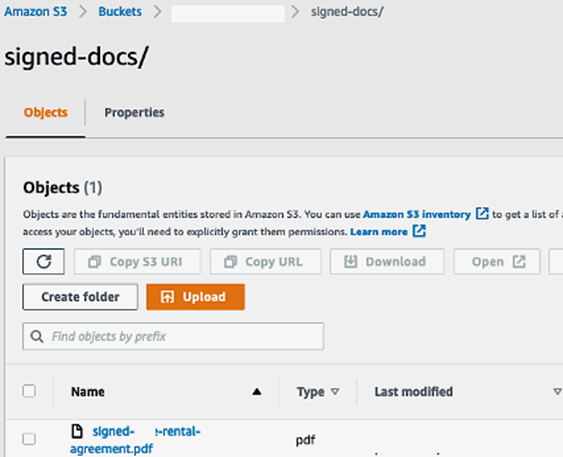The height and width of the screenshot is (457, 563).
Task: Click the copy icon in Copy S3 URI
Action: coord(94,262)
